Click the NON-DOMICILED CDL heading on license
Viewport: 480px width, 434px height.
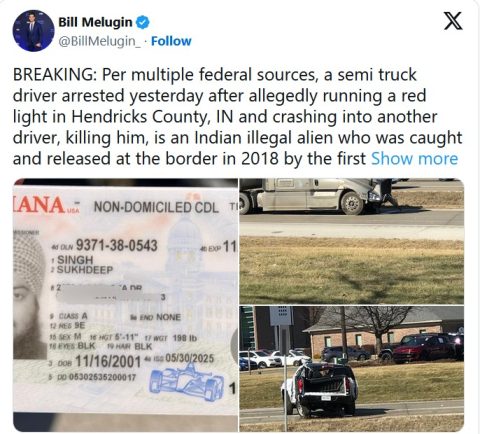click(156, 207)
